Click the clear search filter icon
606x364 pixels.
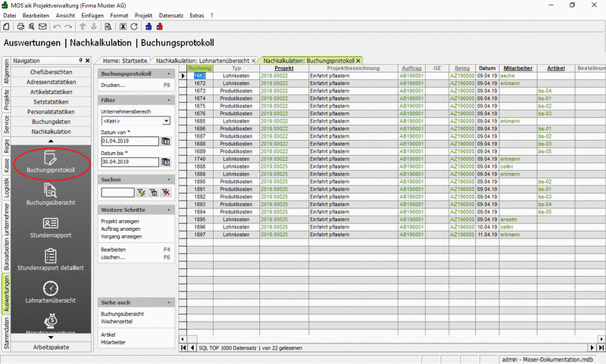(166, 192)
